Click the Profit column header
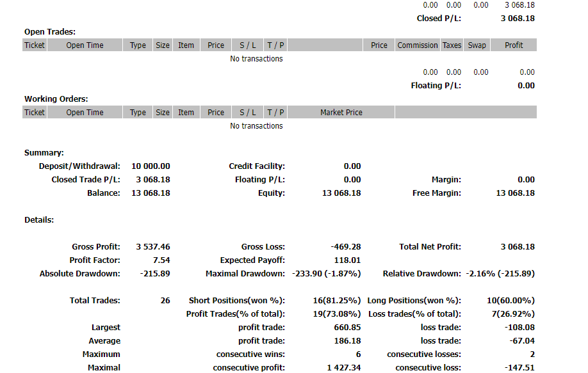This screenshot has height=373, width=588. tap(513, 45)
